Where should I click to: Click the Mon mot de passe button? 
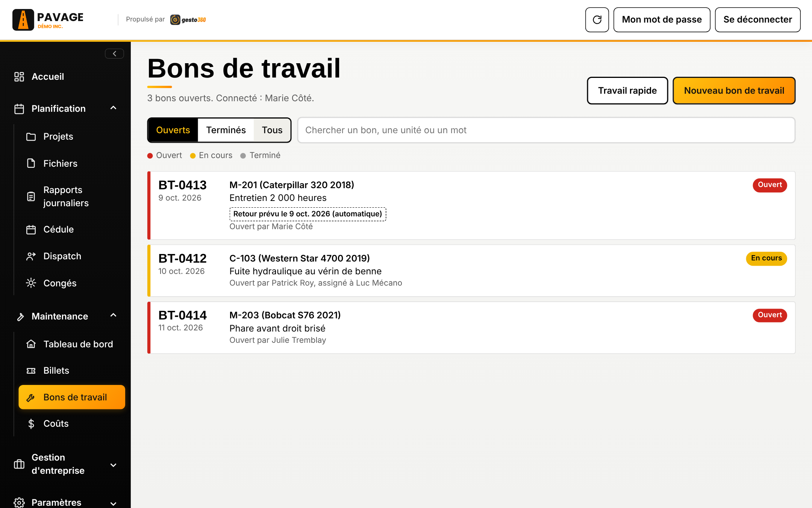point(662,20)
